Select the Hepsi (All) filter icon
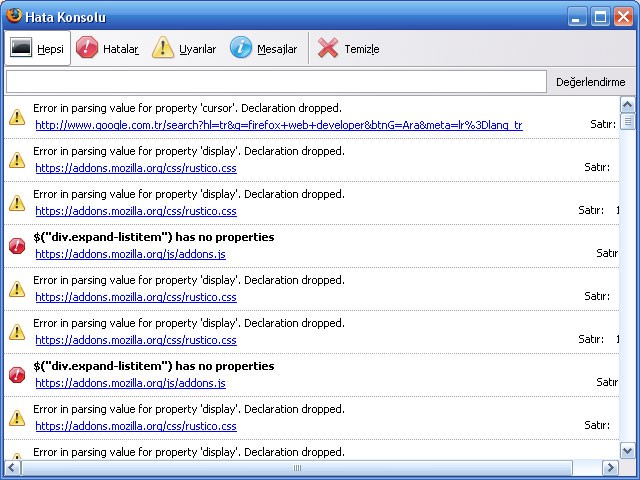The height and width of the screenshot is (480, 640). (21, 48)
